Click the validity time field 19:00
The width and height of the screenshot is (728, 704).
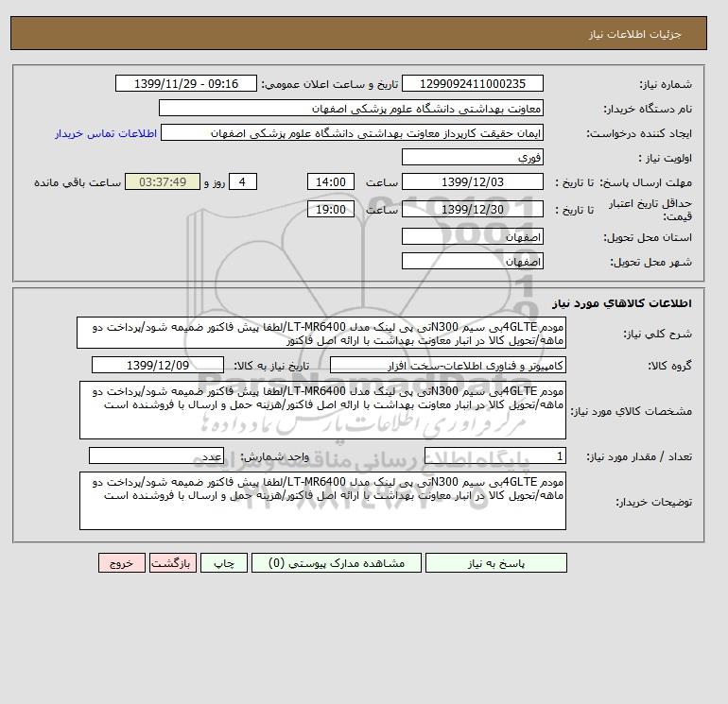[x=331, y=209]
